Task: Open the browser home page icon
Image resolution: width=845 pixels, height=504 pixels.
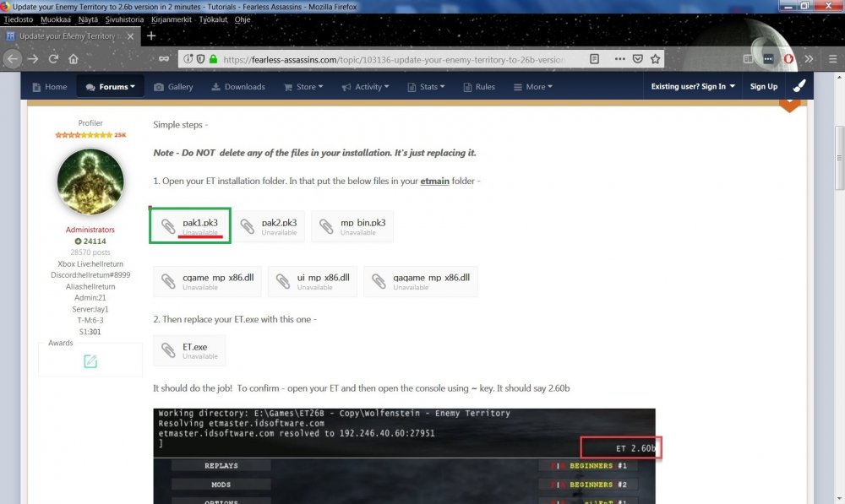Action: coord(74,59)
